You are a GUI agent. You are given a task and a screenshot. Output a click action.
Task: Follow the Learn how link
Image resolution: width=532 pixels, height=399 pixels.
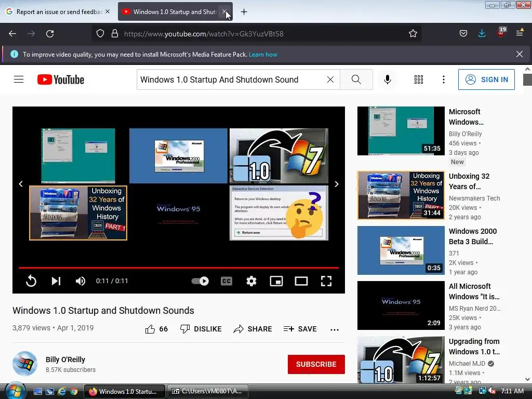coord(263,54)
